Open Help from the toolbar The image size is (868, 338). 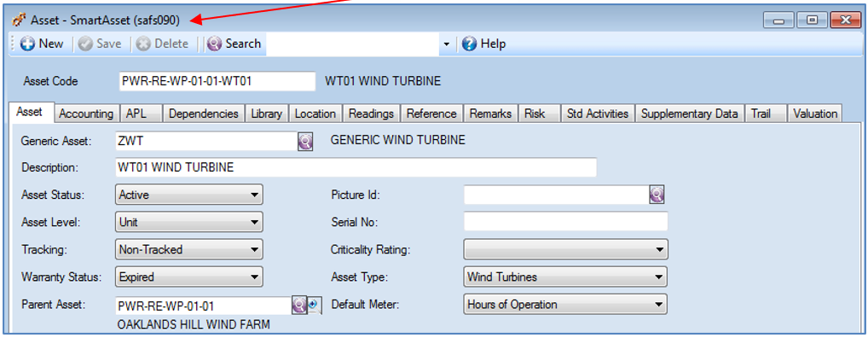click(483, 44)
